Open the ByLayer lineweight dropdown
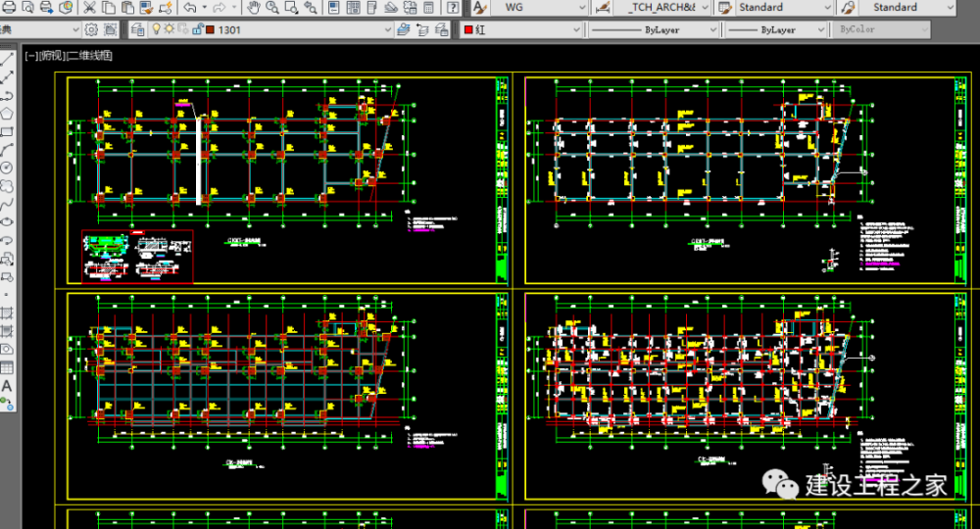 [x=775, y=29]
